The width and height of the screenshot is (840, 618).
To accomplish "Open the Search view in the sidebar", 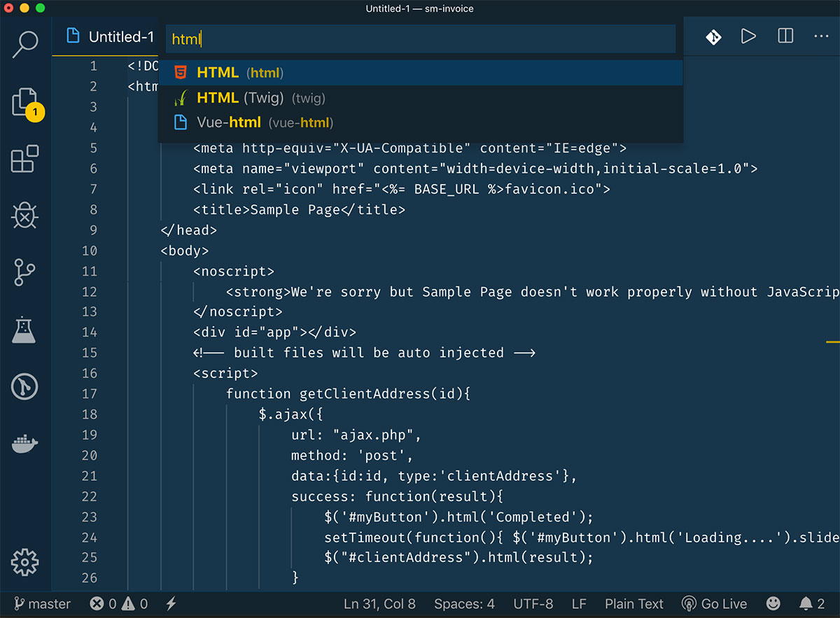I will pos(26,44).
